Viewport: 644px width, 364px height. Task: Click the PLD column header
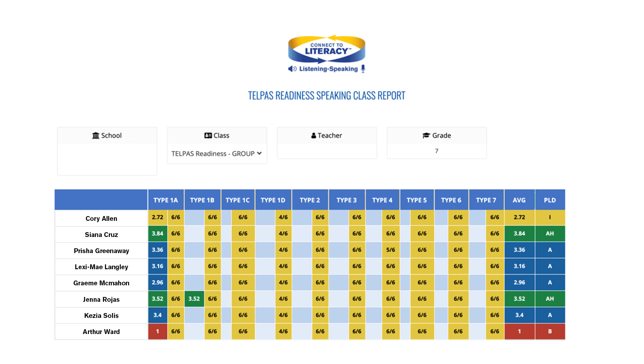550,200
